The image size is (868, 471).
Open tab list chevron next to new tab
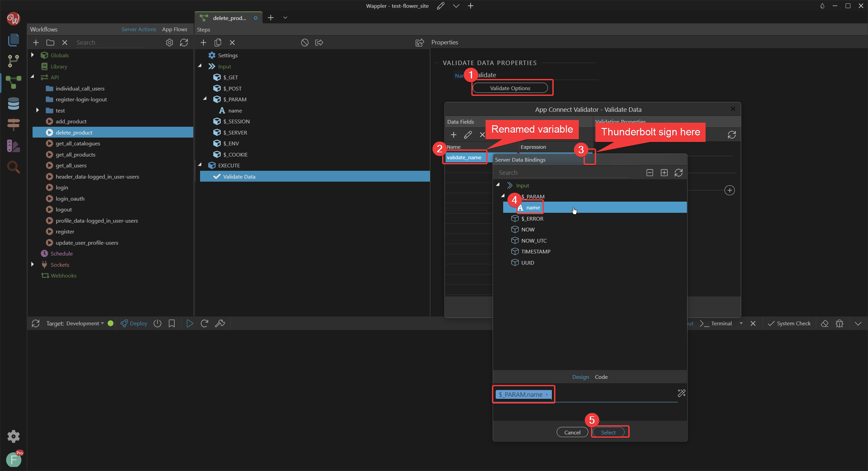[x=285, y=18]
